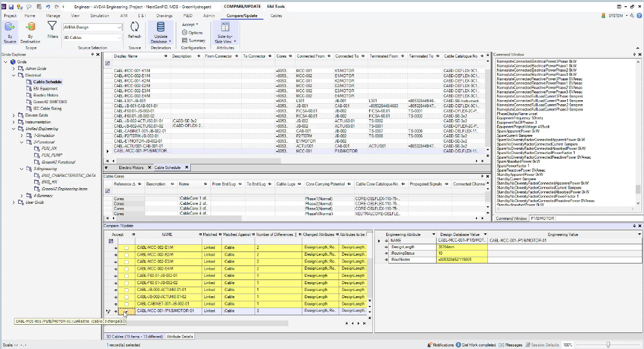Click the Grids globe icon in explorer

(13, 62)
